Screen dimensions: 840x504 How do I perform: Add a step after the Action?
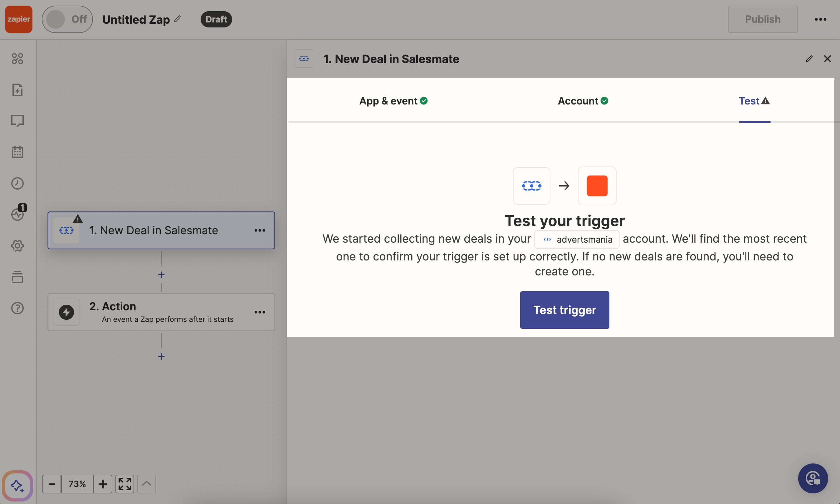tap(161, 356)
